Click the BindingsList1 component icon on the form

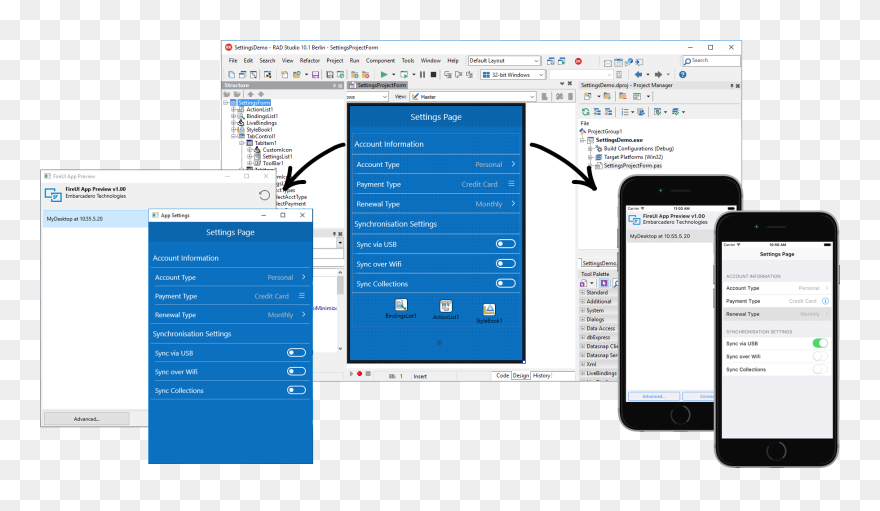tap(400, 305)
